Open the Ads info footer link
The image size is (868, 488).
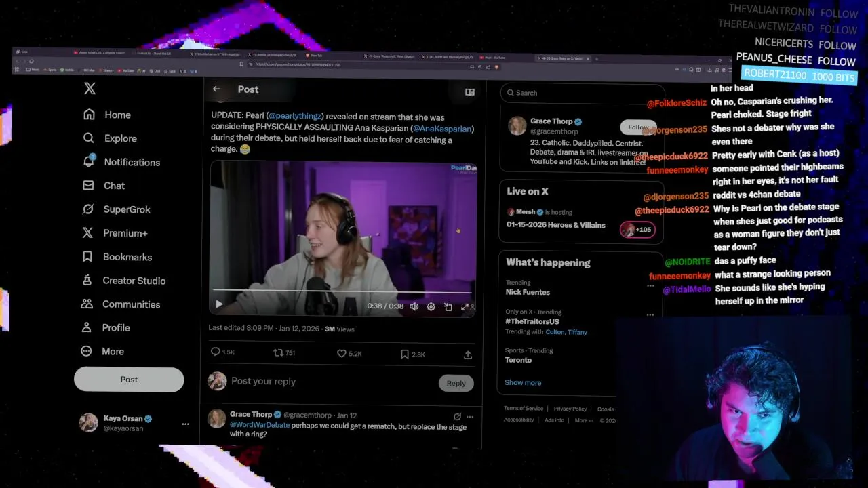(554, 420)
